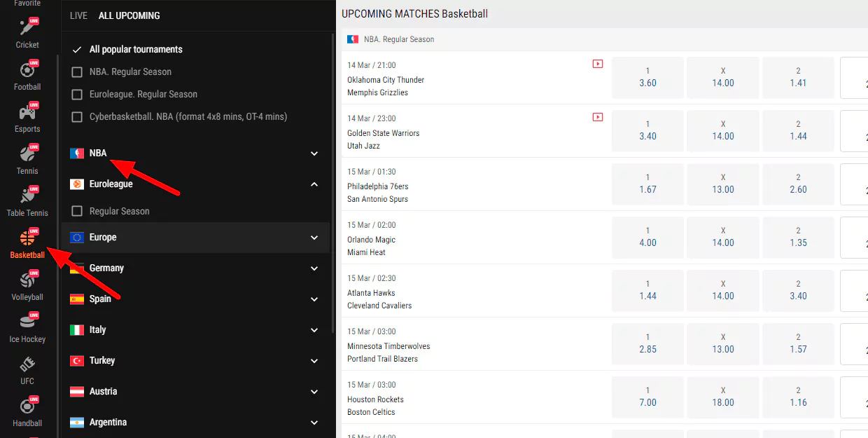Enable the Euroleague. Regular Season checkbox
The image size is (868, 438).
77,95
